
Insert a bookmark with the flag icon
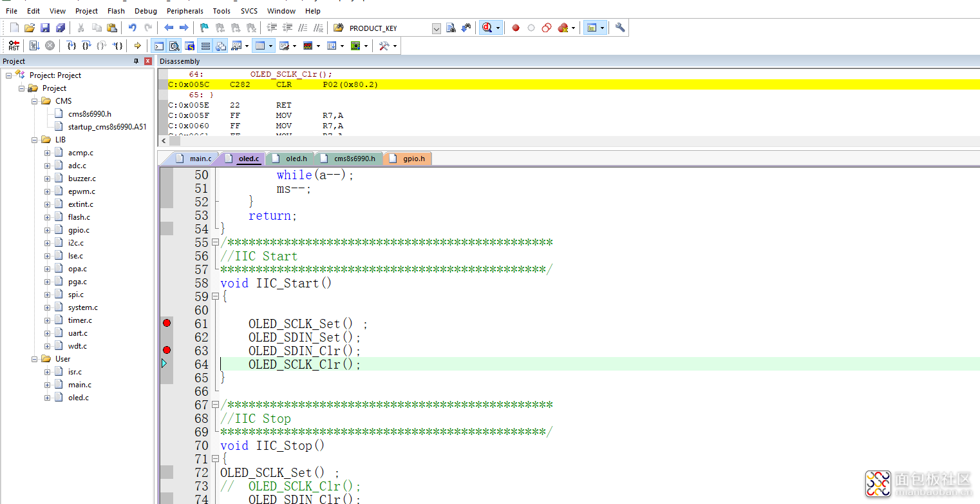pyautogui.click(x=205, y=28)
